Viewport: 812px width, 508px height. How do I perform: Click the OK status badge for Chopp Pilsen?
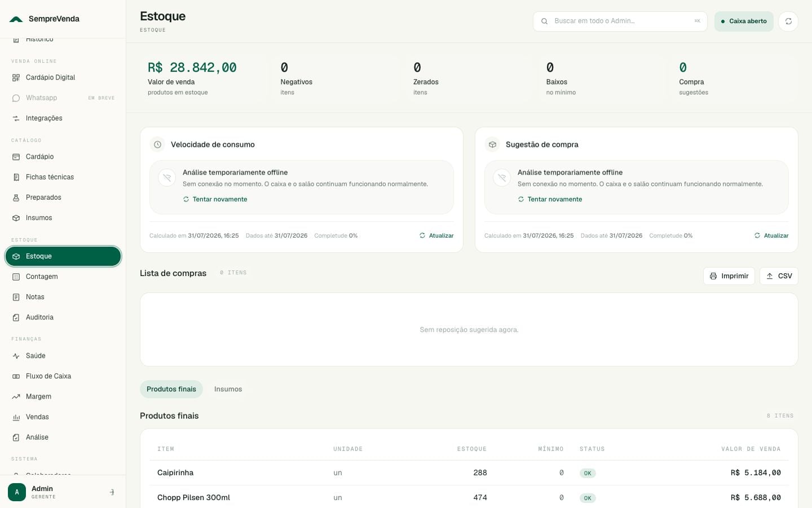pyautogui.click(x=588, y=498)
